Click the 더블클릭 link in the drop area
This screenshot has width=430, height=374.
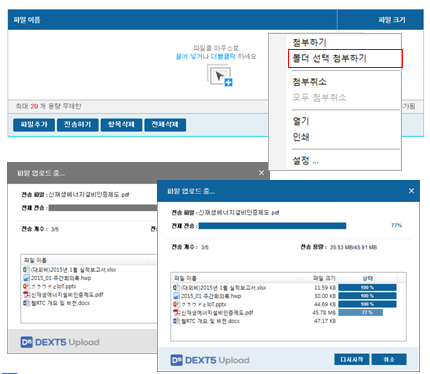point(223,56)
